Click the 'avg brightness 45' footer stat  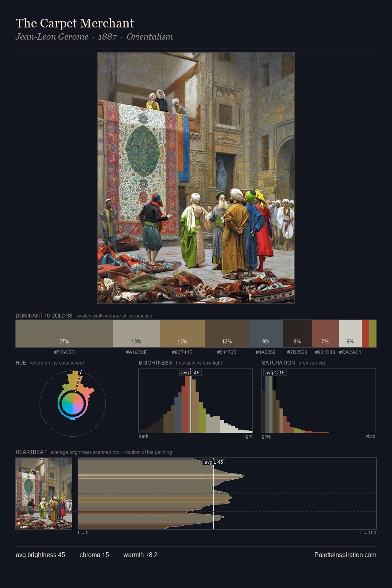[40, 555]
